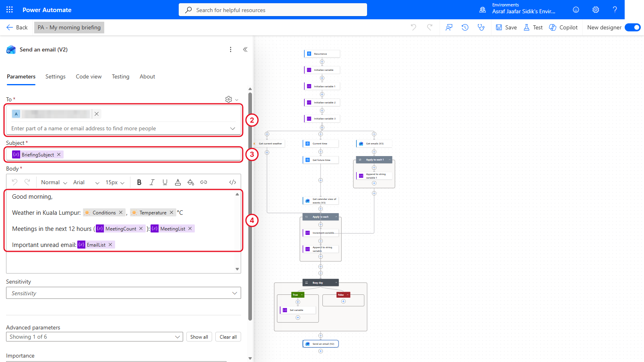Remove the recipient in To field
Image resolution: width=644 pixels, height=362 pixels.
97,114
